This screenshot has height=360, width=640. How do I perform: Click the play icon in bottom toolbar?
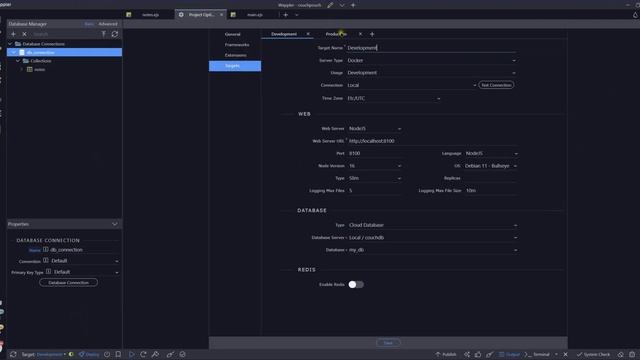[x=131, y=354]
